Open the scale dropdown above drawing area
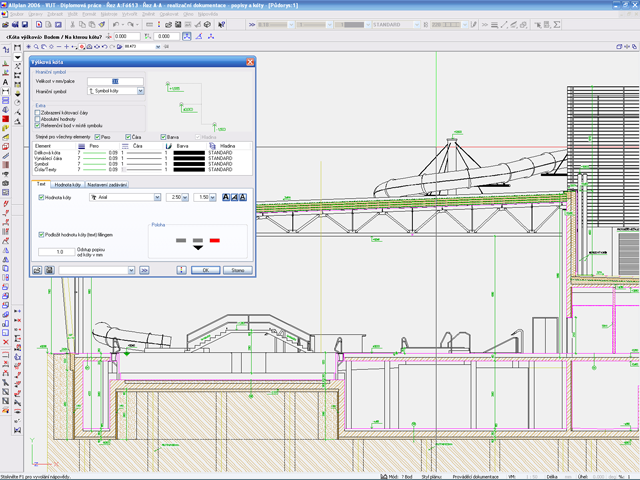Viewport: 640px width, 480px height. click(x=158, y=47)
